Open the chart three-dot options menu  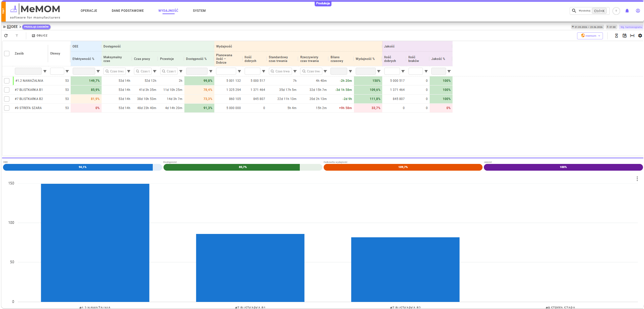tap(637, 179)
